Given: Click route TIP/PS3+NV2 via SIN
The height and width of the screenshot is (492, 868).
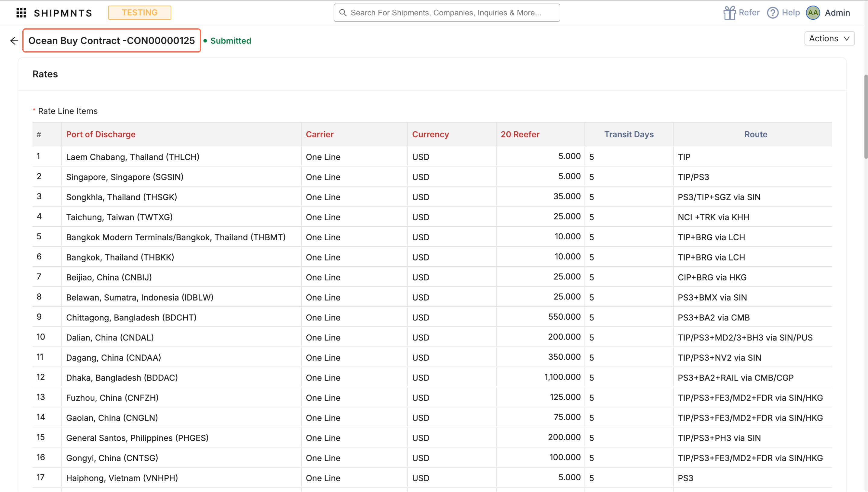Looking at the screenshot, I should click(x=719, y=357).
